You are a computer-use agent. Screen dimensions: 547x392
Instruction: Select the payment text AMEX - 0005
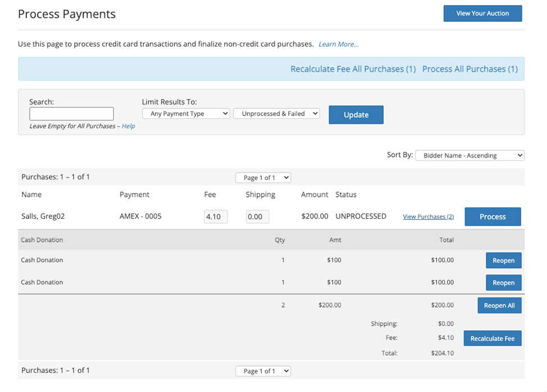pos(141,216)
